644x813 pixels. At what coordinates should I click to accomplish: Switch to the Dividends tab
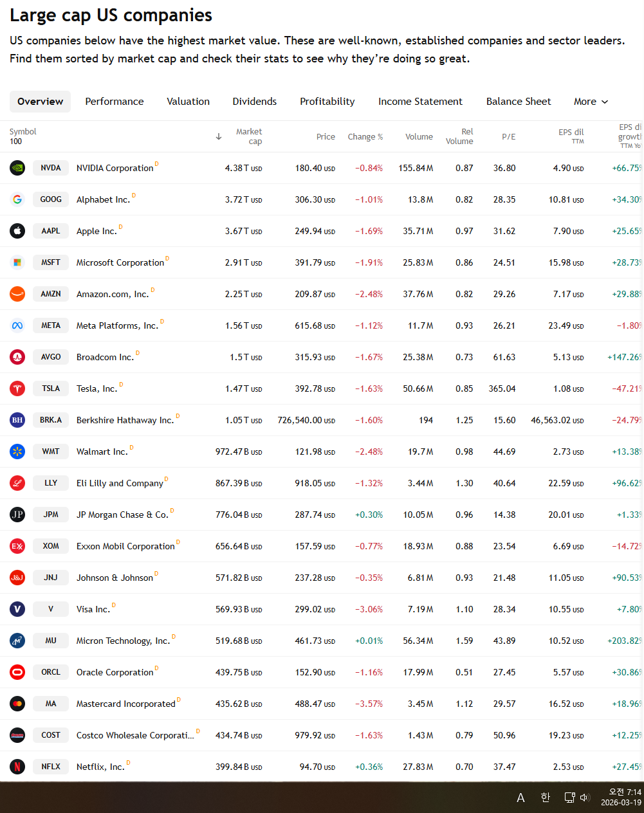point(255,102)
